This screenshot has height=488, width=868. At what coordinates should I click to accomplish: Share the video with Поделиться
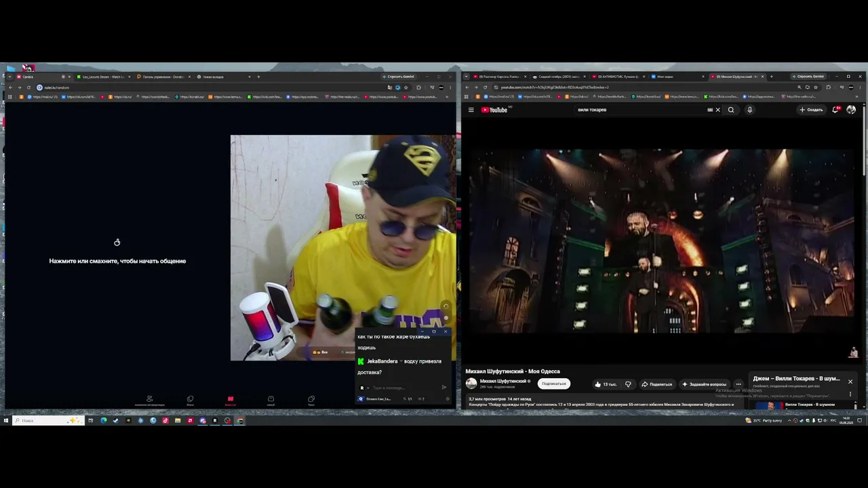[x=656, y=384]
